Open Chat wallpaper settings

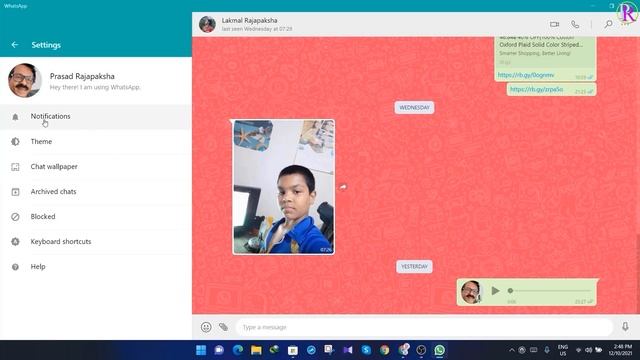tap(96, 167)
